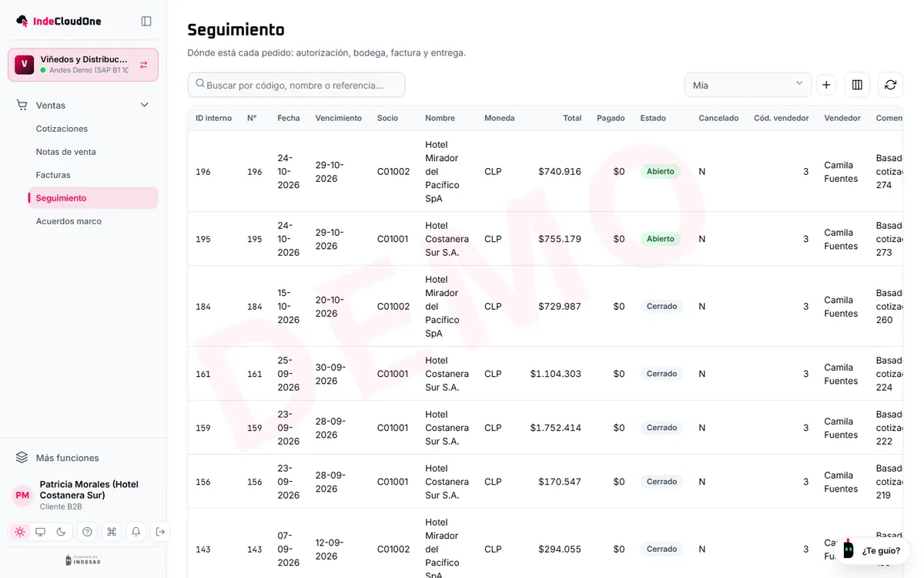Click due date 30-09-2026
The width and height of the screenshot is (924, 578).
330,374
